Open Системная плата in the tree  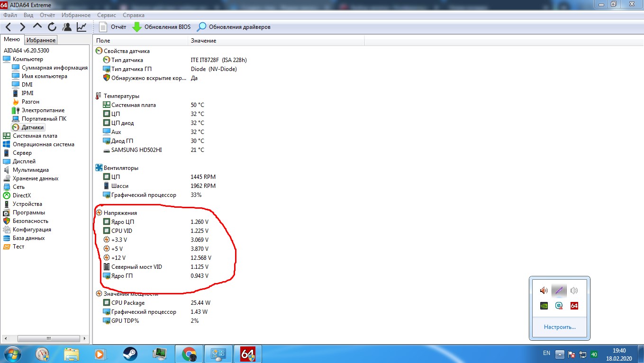tap(30, 136)
